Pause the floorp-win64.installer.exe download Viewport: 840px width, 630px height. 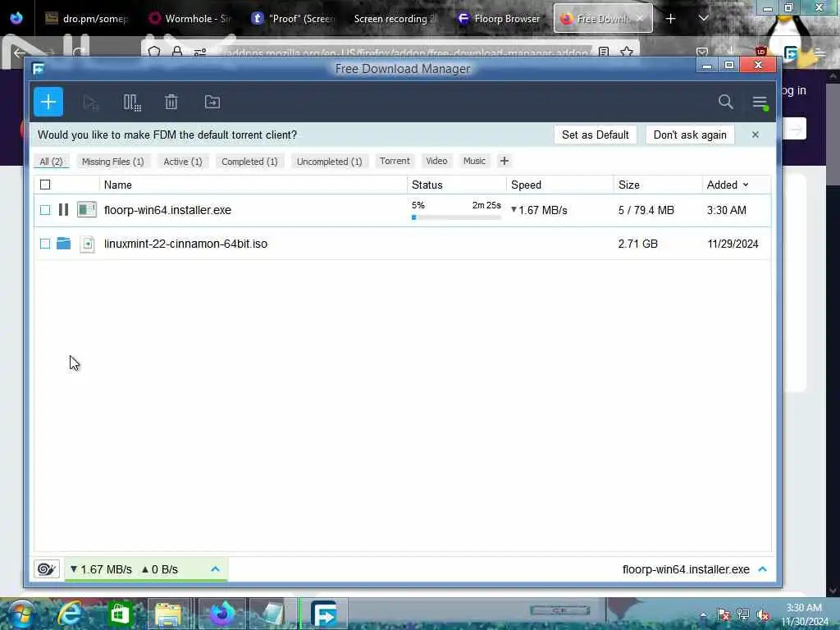point(63,209)
